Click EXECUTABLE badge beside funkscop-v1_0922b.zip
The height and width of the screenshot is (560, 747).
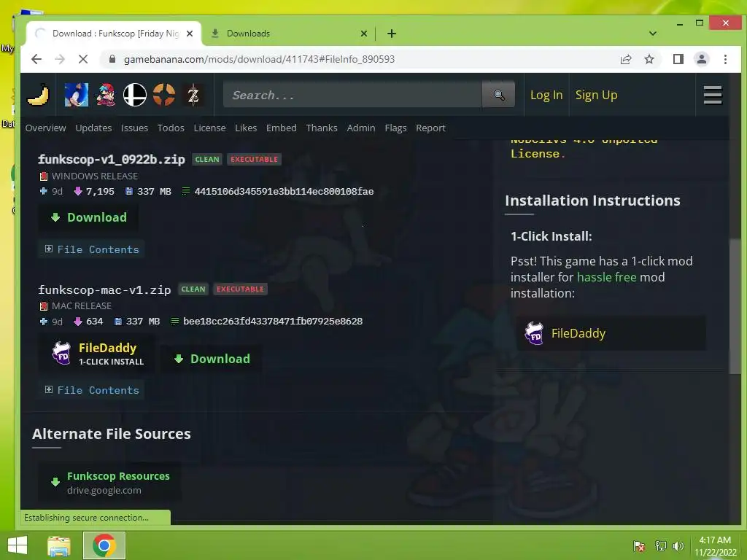254,159
